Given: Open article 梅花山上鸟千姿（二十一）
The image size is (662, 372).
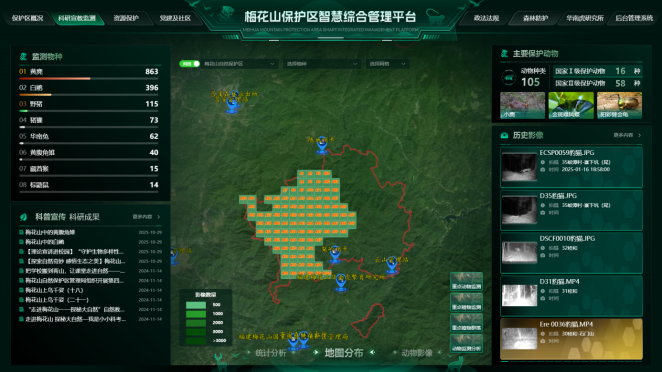Looking at the screenshot, I should 57,300.
